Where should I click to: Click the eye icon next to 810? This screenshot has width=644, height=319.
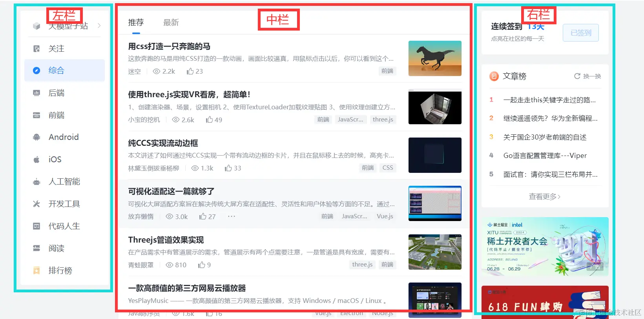(x=170, y=265)
